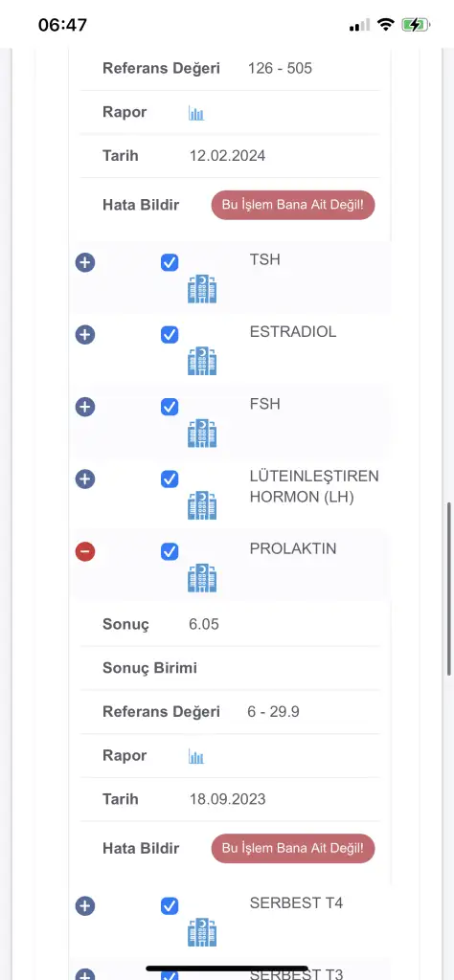
Task: Toggle the ESTRADIOL checkbox
Action: click(x=170, y=335)
